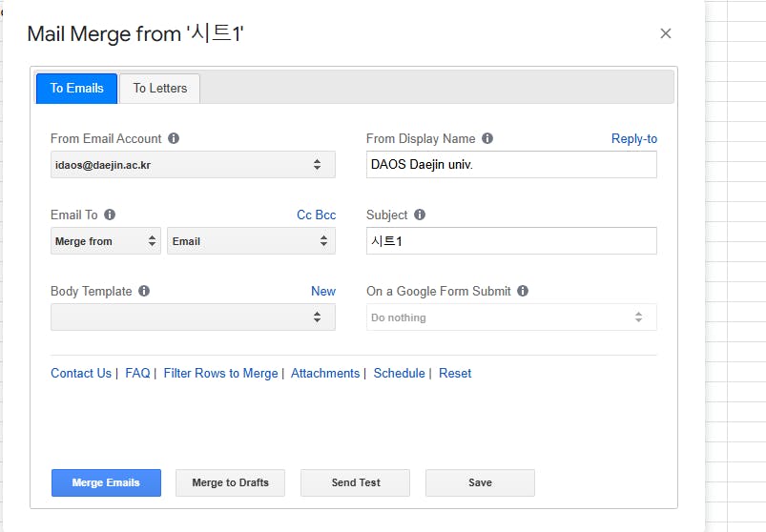
Task: Click the Send Test button
Action: 356,482
